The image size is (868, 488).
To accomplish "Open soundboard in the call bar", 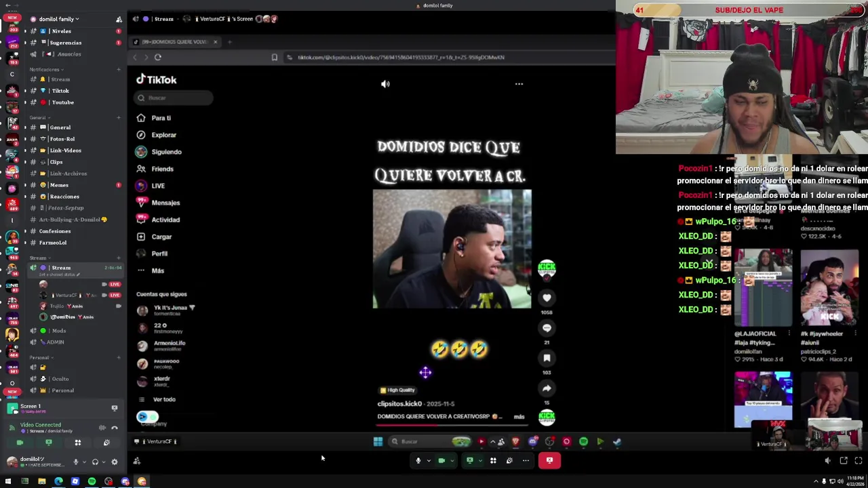I will (x=509, y=460).
